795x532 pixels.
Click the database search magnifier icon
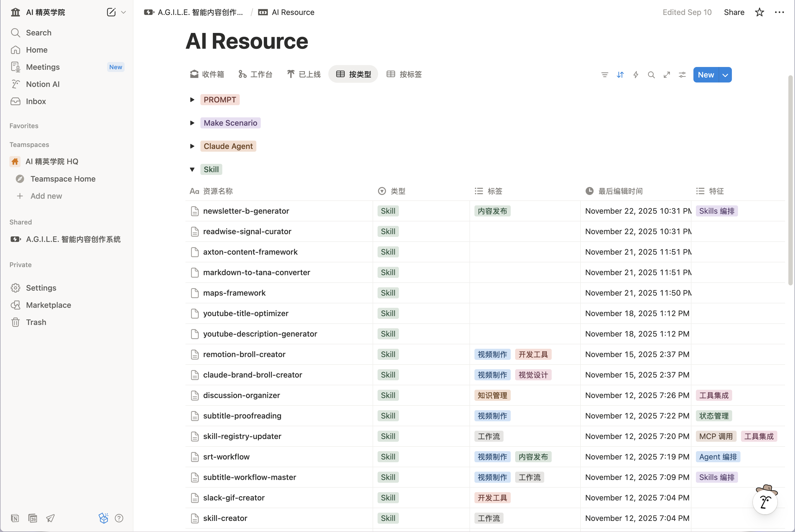click(651, 75)
